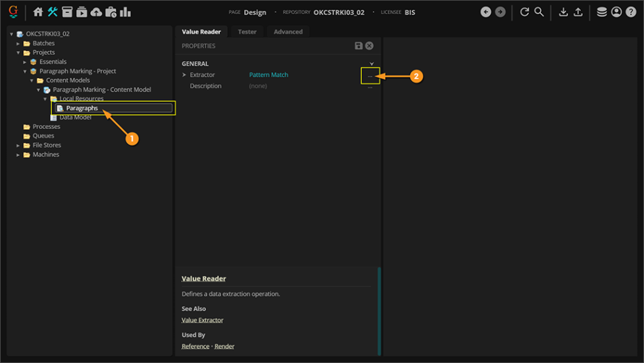Open the bar chart stats icon
Screen dimensions: 644x363
click(x=125, y=12)
